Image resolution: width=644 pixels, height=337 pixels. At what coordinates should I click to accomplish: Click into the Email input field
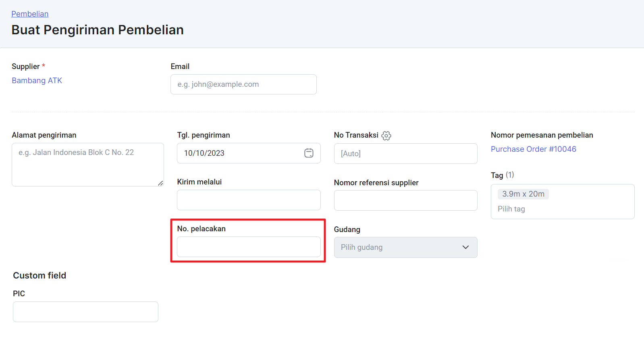pos(243,84)
